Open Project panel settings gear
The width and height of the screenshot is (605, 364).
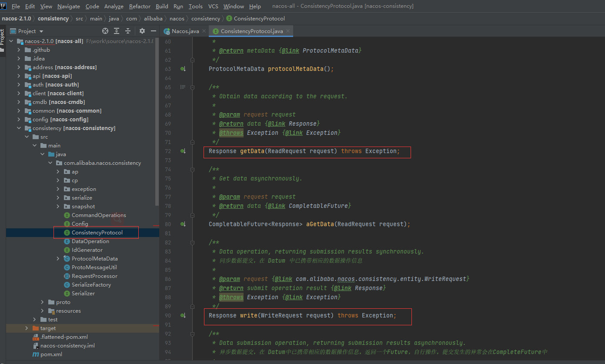point(142,31)
